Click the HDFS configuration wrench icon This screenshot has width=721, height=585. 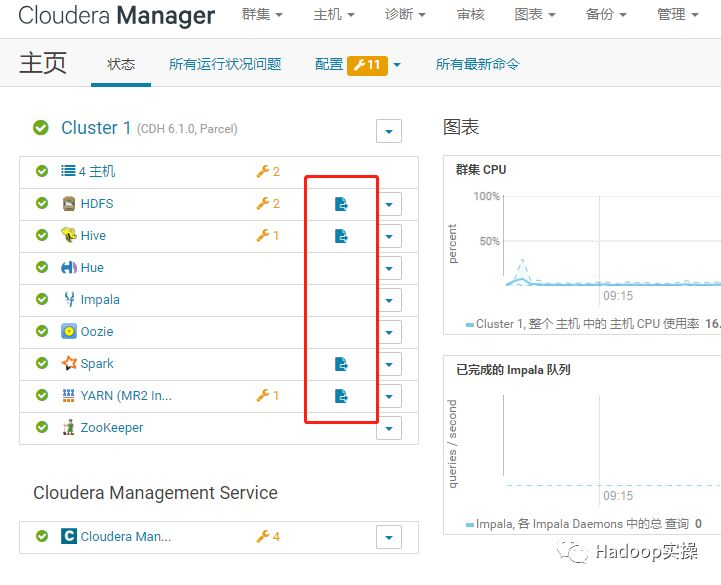click(263, 203)
